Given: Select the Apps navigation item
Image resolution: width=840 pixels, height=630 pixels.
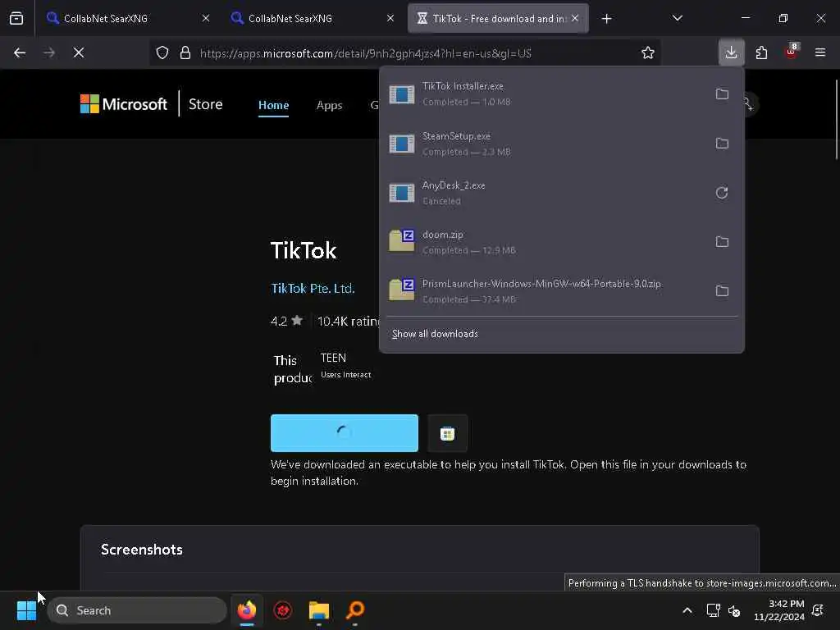Looking at the screenshot, I should click(330, 105).
